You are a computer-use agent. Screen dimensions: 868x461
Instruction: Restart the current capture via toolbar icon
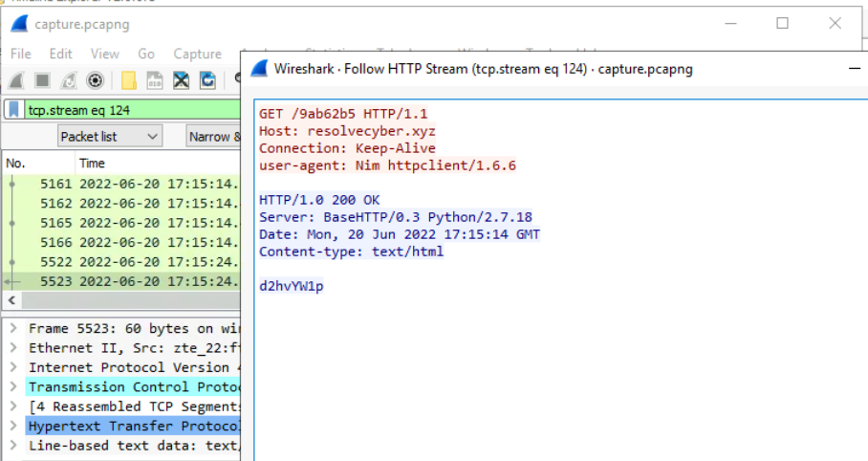[69, 80]
